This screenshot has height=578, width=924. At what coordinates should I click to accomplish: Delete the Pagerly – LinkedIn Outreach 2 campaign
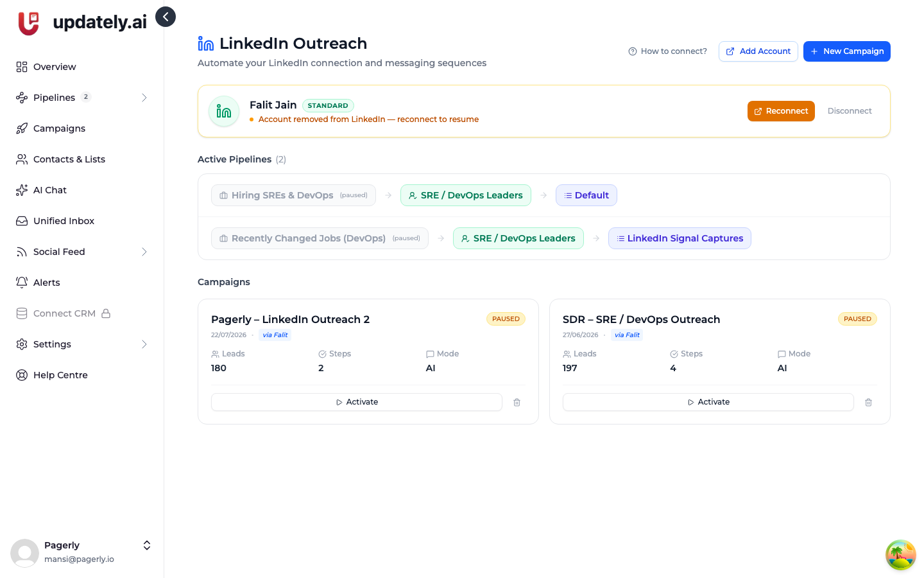(x=517, y=402)
